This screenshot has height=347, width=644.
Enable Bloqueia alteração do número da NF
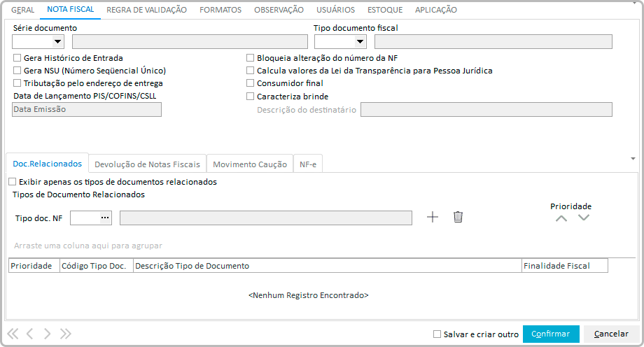click(250, 58)
